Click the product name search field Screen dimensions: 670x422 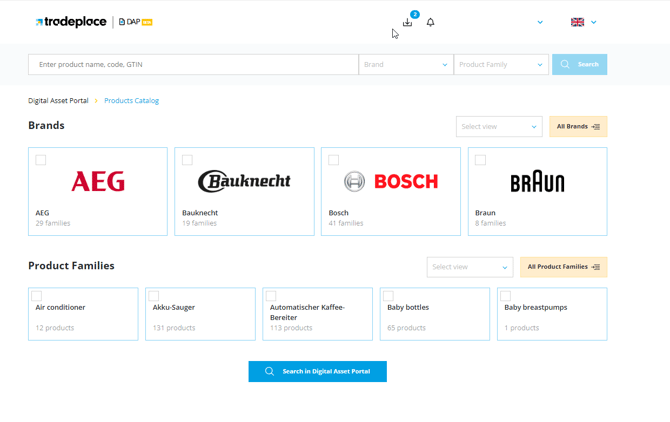(193, 64)
